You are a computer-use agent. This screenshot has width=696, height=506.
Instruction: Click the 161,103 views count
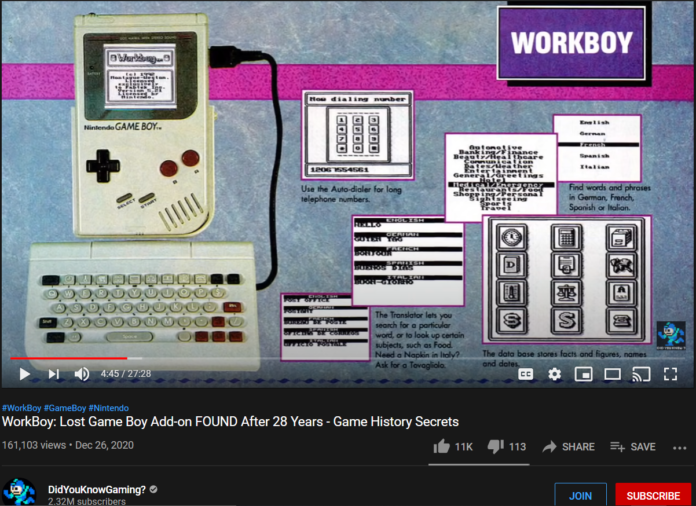pos(34,445)
